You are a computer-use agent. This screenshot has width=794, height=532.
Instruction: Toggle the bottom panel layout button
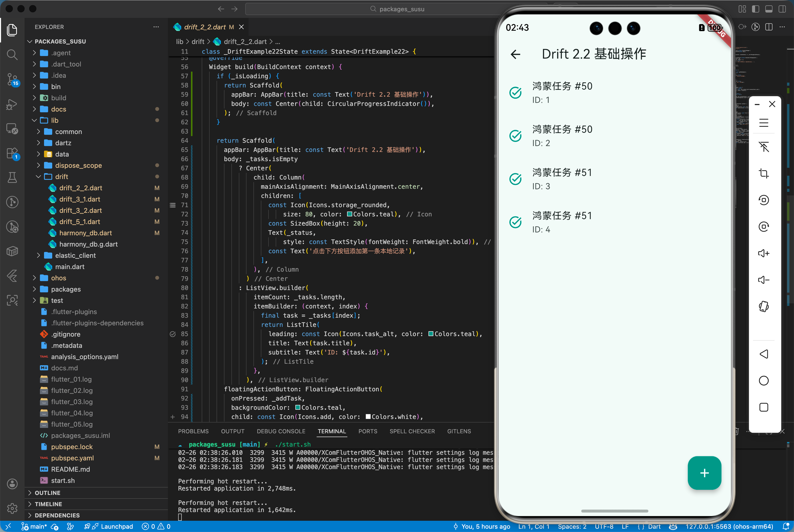pyautogui.click(x=769, y=9)
